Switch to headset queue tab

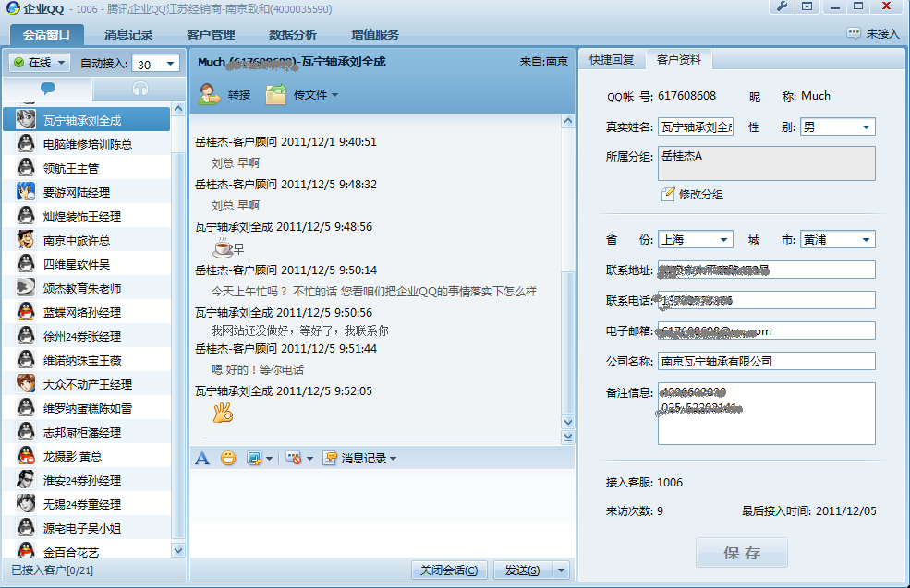[x=140, y=88]
